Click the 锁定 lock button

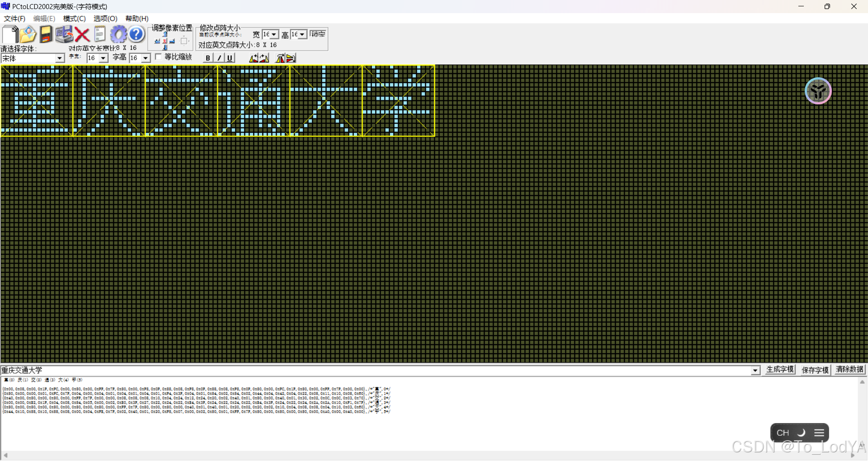coord(318,34)
